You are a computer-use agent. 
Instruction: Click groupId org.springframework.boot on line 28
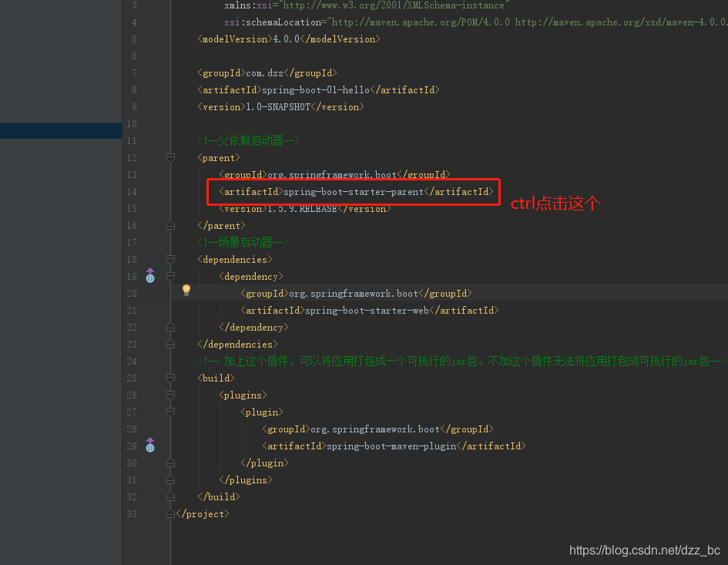coord(377,429)
